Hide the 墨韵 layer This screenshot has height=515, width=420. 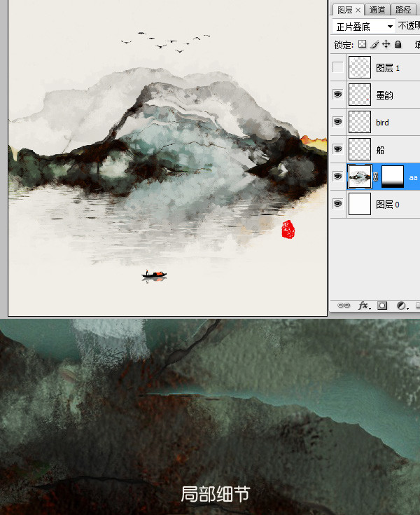[337, 95]
